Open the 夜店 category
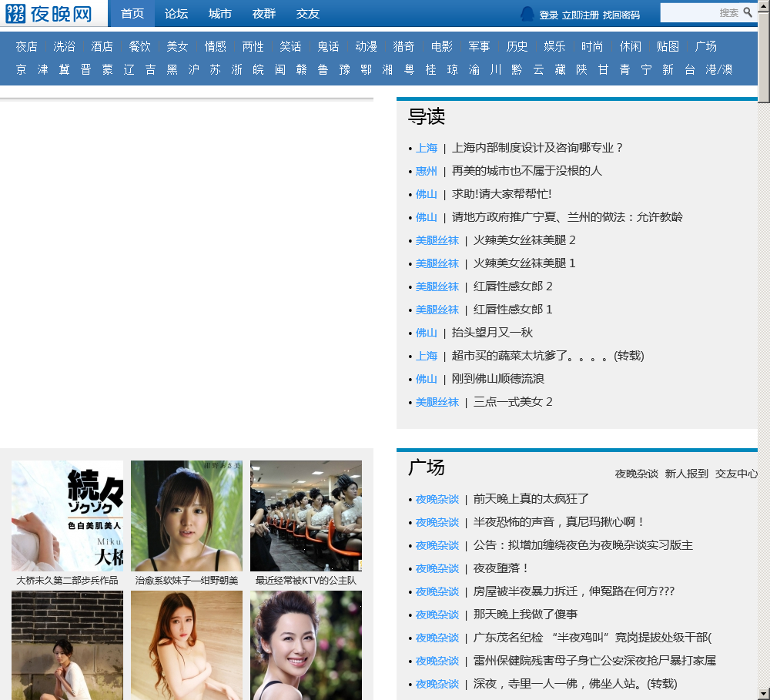The width and height of the screenshot is (770, 700). [26, 47]
